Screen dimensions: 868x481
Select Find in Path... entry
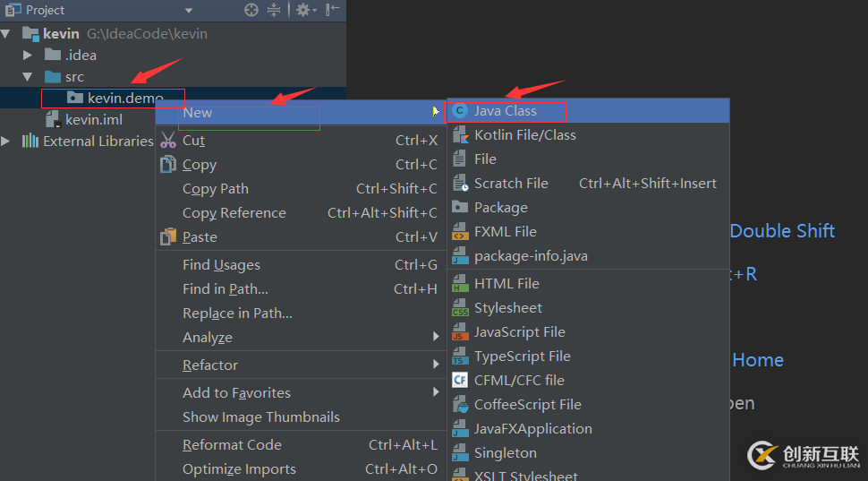tap(301, 289)
